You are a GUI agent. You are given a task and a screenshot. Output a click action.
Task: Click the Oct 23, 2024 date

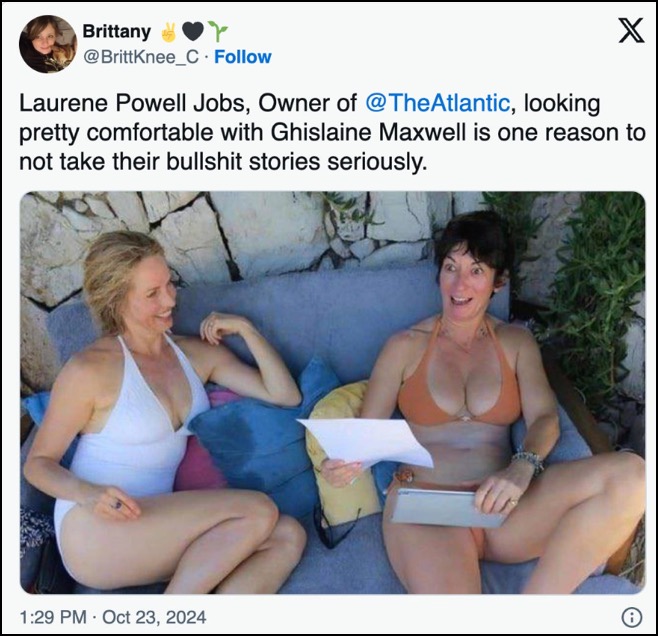click(x=154, y=617)
